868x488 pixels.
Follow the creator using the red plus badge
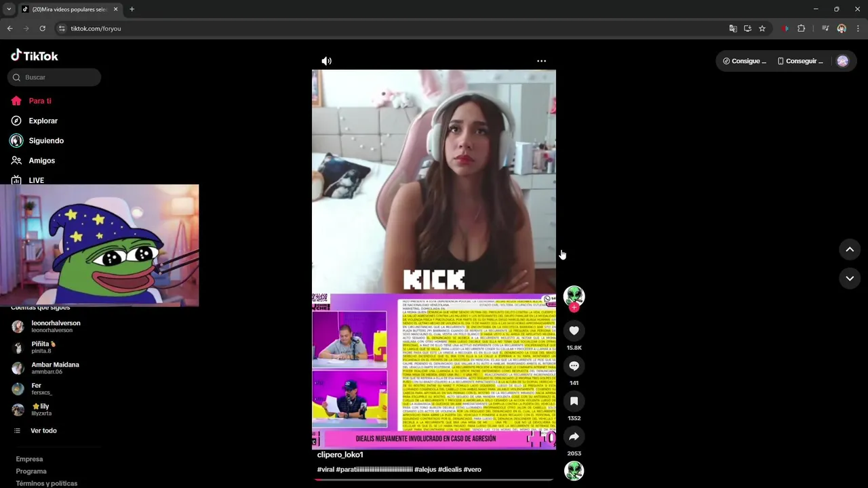click(574, 308)
